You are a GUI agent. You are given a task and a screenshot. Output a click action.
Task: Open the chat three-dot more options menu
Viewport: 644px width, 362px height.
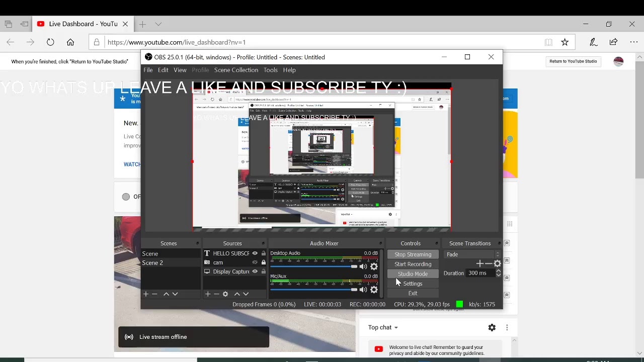coord(507,327)
